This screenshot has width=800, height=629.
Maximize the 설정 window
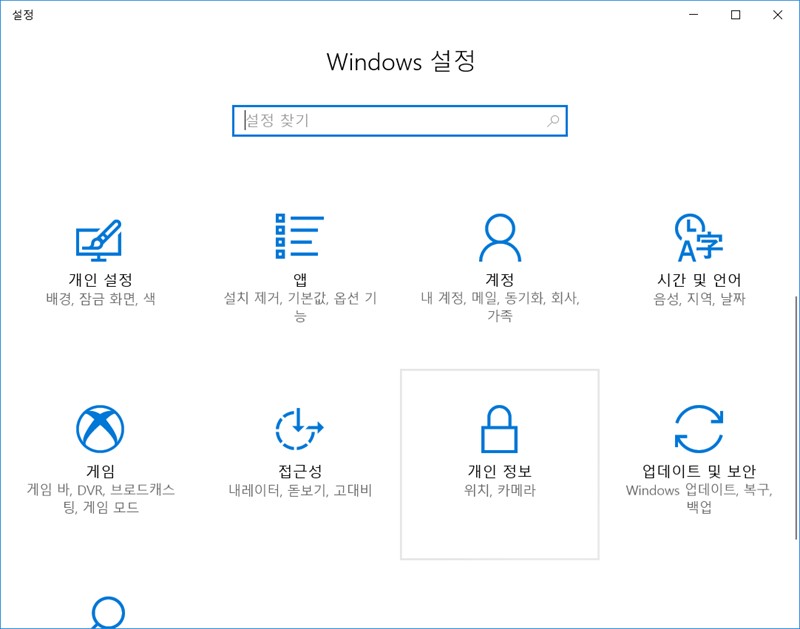[736, 15]
